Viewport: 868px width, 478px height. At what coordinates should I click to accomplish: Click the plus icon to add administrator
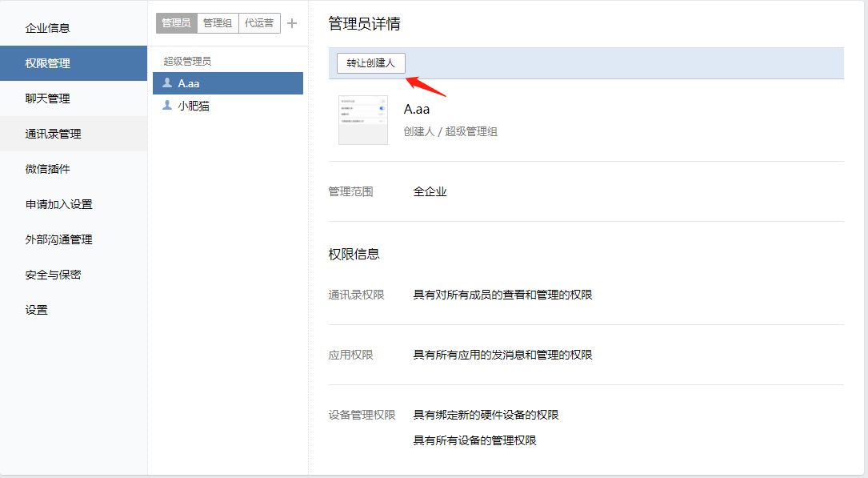point(292,23)
